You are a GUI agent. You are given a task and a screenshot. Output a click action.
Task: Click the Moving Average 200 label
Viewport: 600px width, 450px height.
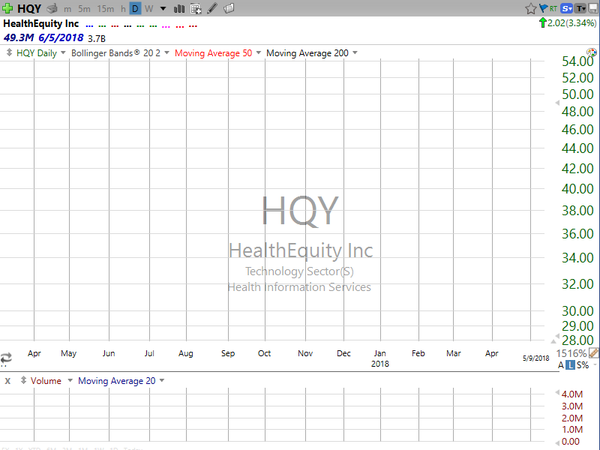pyautogui.click(x=307, y=53)
